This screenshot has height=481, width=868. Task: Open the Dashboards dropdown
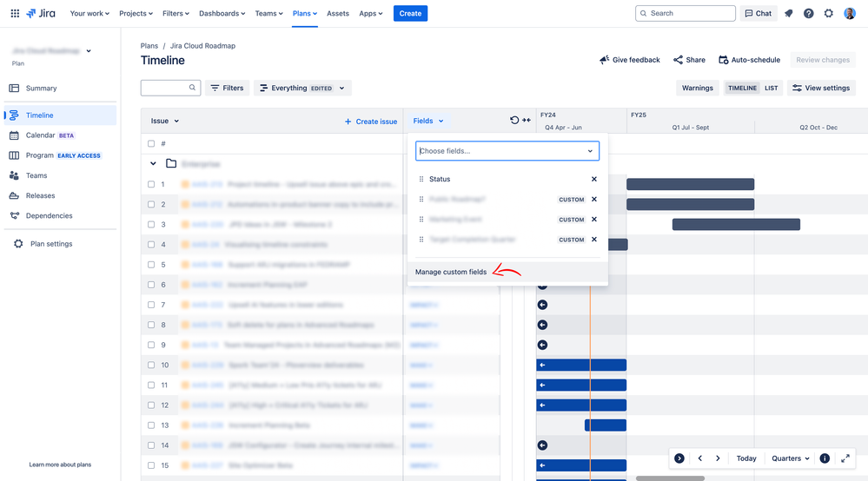[222, 13]
